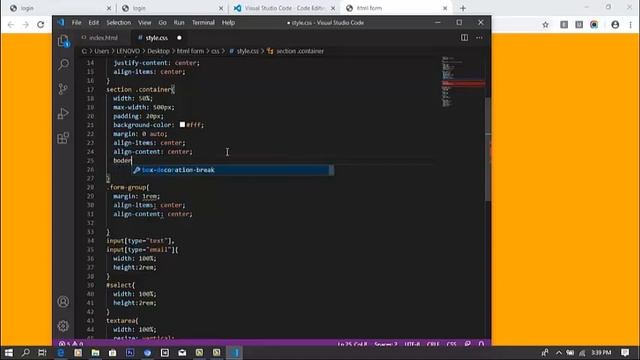Screen dimensions: 640x360
Task: Open File Explorer from the taskbar
Action: [x=95, y=353]
